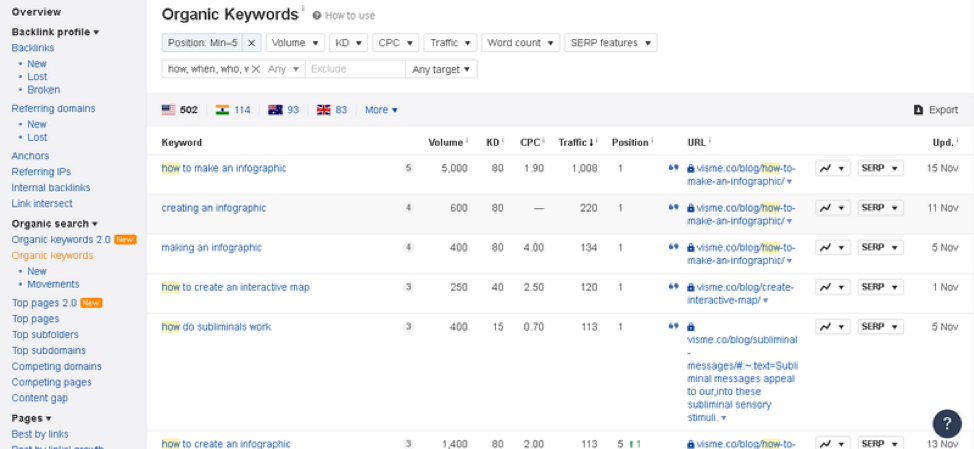Go to Content gap in sidebar
This screenshot has height=449, width=974.
(x=41, y=398)
